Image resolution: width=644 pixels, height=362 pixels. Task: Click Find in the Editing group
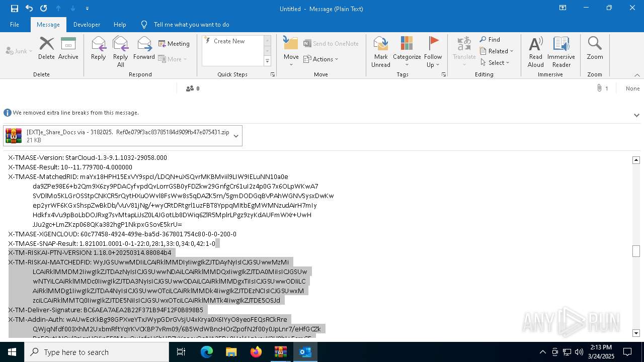tap(490, 40)
